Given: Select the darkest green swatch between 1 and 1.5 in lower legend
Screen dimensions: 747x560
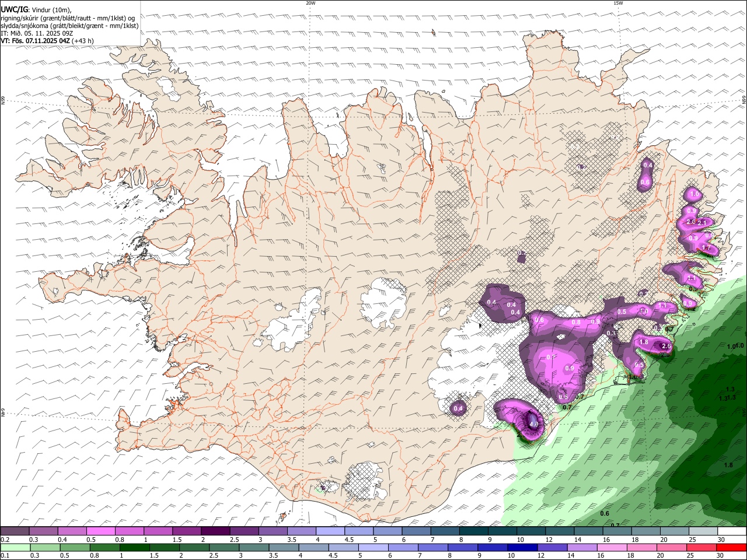Looking at the screenshot, I should click(134, 547).
